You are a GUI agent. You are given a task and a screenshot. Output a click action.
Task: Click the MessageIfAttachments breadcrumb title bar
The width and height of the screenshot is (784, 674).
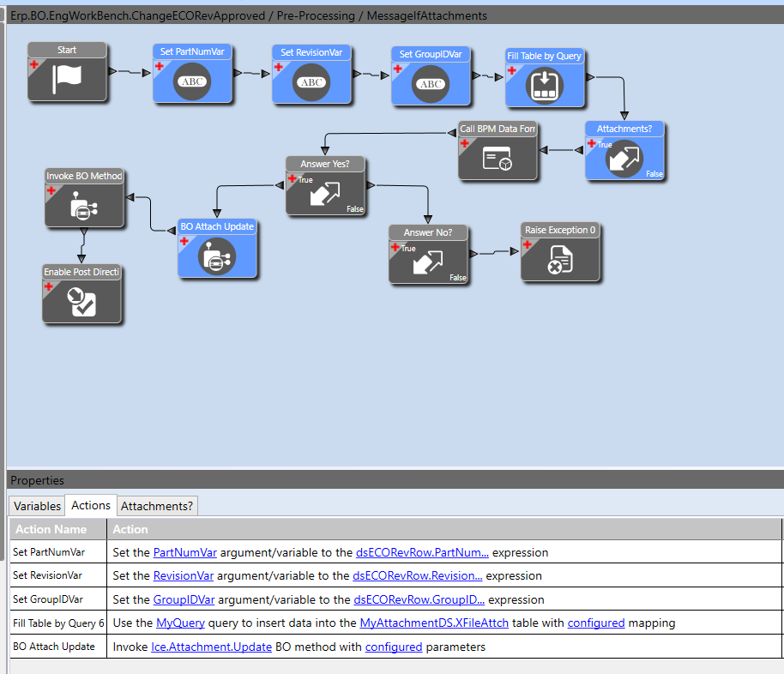(x=395, y=15)
